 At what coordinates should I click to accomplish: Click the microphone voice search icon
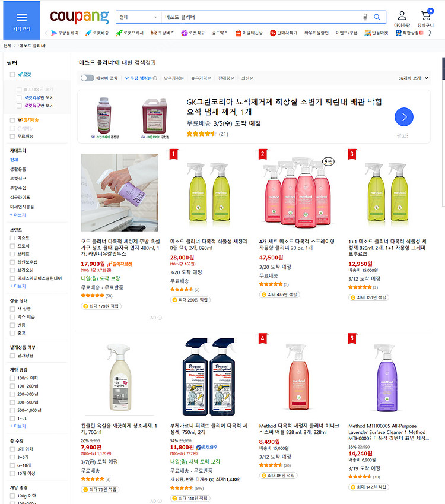pos(365,17)
